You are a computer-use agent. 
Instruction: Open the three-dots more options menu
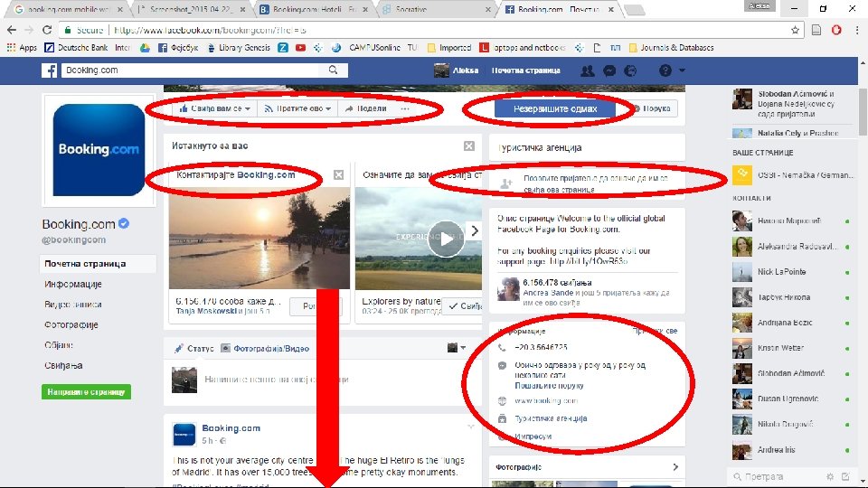pos(405,108)
